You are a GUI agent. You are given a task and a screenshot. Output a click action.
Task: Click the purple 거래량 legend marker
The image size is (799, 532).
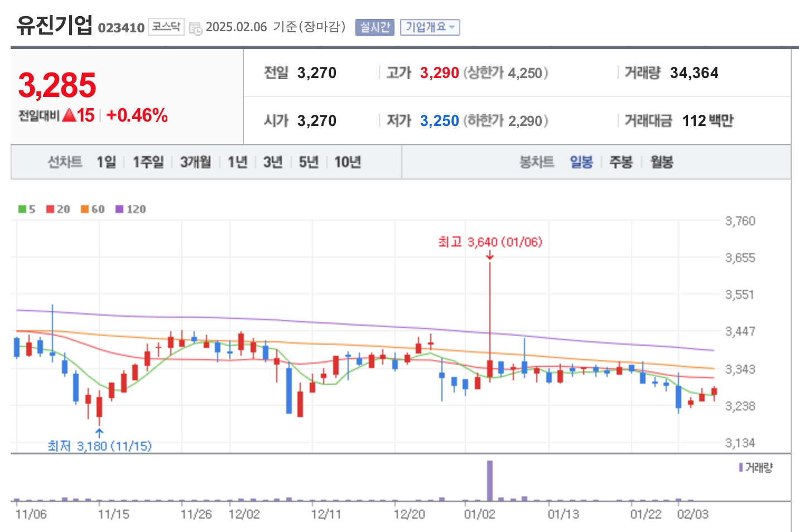coord(741,467)
